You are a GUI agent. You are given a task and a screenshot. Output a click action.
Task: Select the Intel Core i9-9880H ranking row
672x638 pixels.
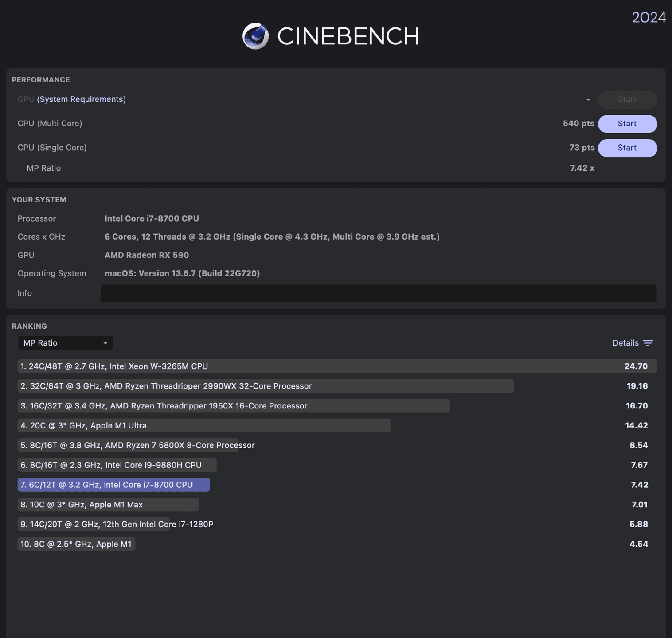337,465
